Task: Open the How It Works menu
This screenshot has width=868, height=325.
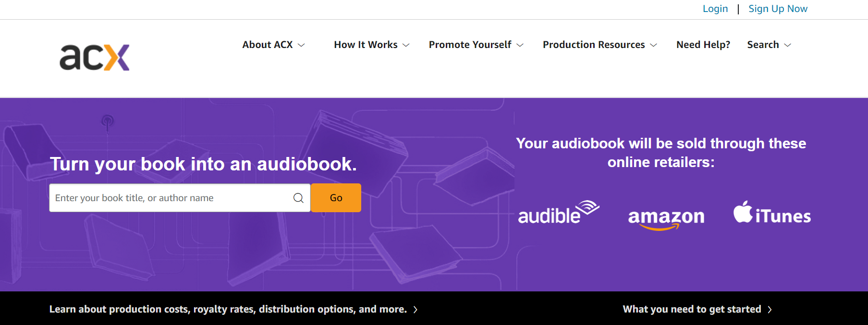Action: pyautogui.click(x=372, y=45)
